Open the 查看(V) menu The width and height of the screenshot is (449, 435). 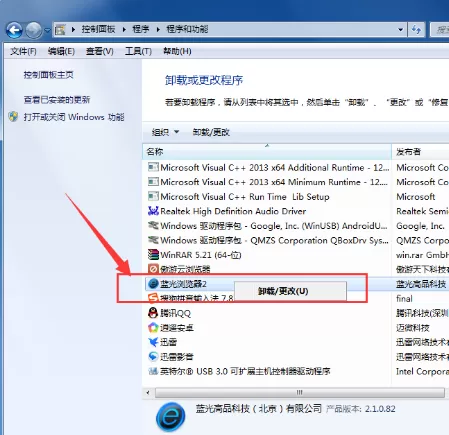(99, 51)
